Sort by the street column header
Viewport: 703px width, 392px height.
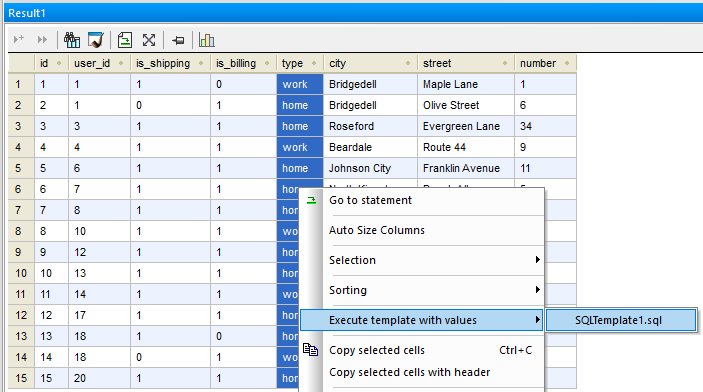466,64
